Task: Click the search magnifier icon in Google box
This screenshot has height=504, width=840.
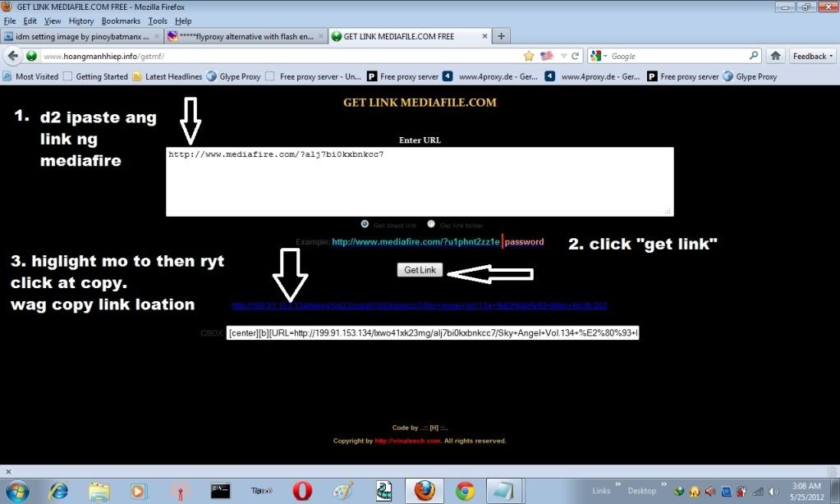Action: [754, 55]
